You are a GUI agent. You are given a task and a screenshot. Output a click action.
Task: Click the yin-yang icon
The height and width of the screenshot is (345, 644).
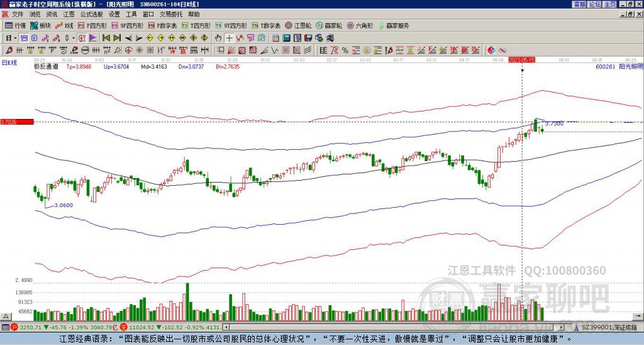point(491,50)
